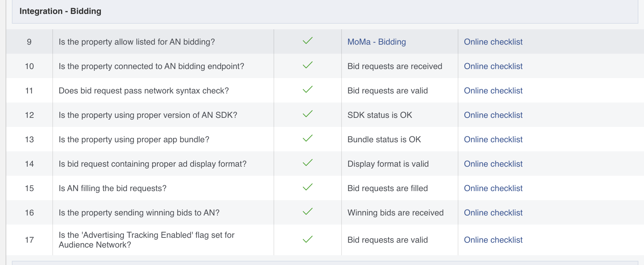Image resolution: width=644 pixels, height=265 pixels.
Task: Open the MoMa - Bidding link
Action: (x=376, y=42)
